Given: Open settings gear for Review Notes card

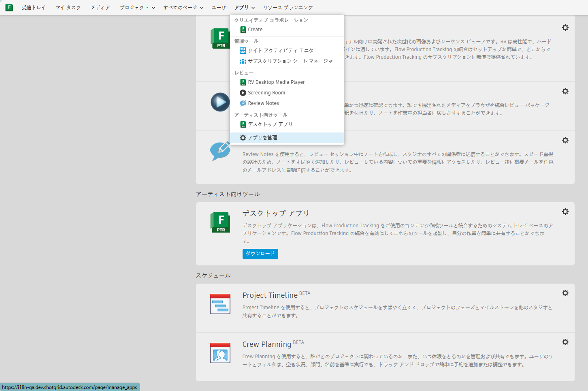Looking at the screenshot, I should coord(565,140).
